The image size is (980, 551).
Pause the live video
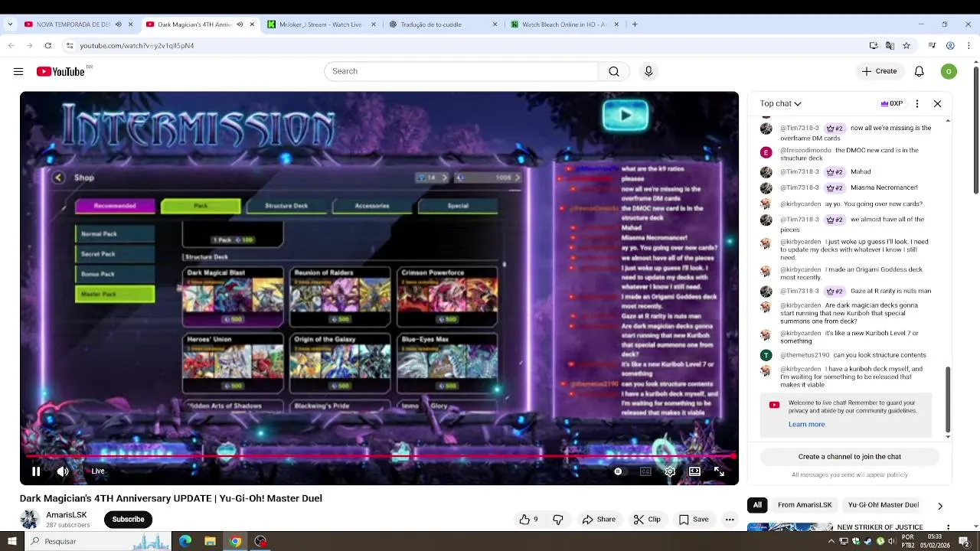click(x=36, y=471)
